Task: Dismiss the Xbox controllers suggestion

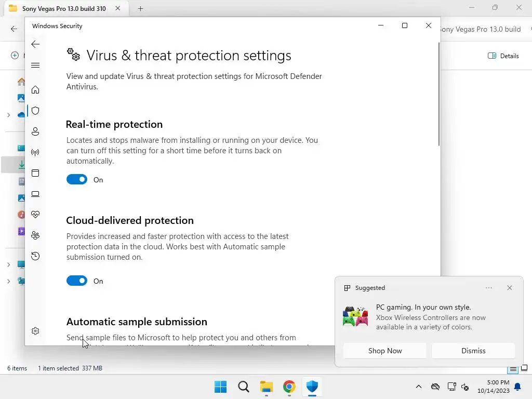Action: 473,351
